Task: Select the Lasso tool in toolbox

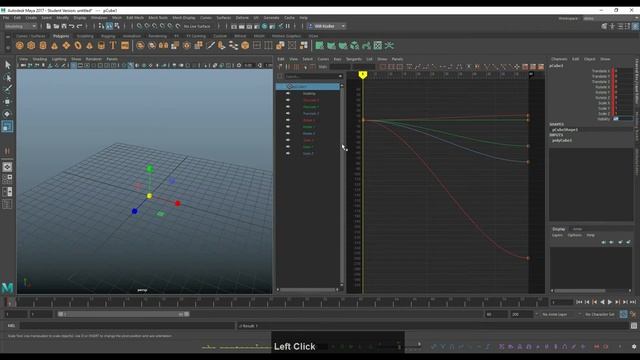Action: coord(7,77)
